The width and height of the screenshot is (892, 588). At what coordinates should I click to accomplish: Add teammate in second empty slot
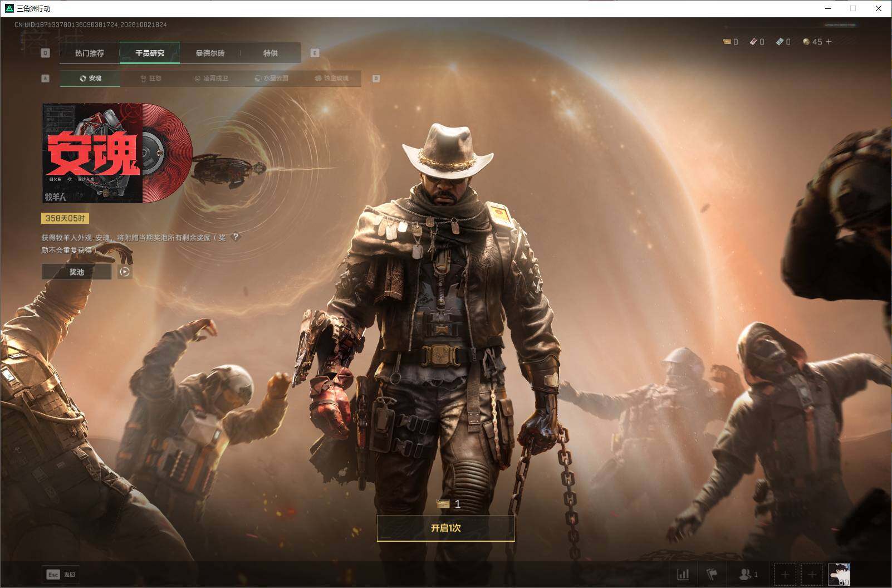pyautogui.click(x=812, y=574)
